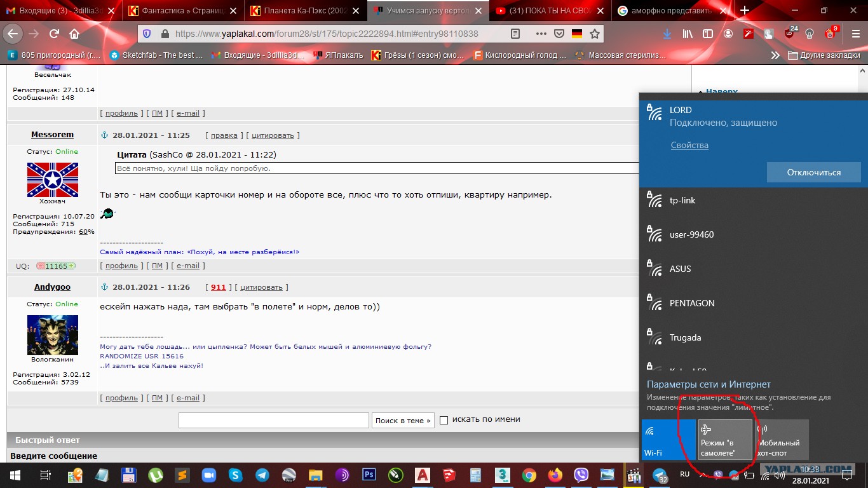Toggle airplane mode tile
Viewport: 868px width, 488px height.
[725, 439]
